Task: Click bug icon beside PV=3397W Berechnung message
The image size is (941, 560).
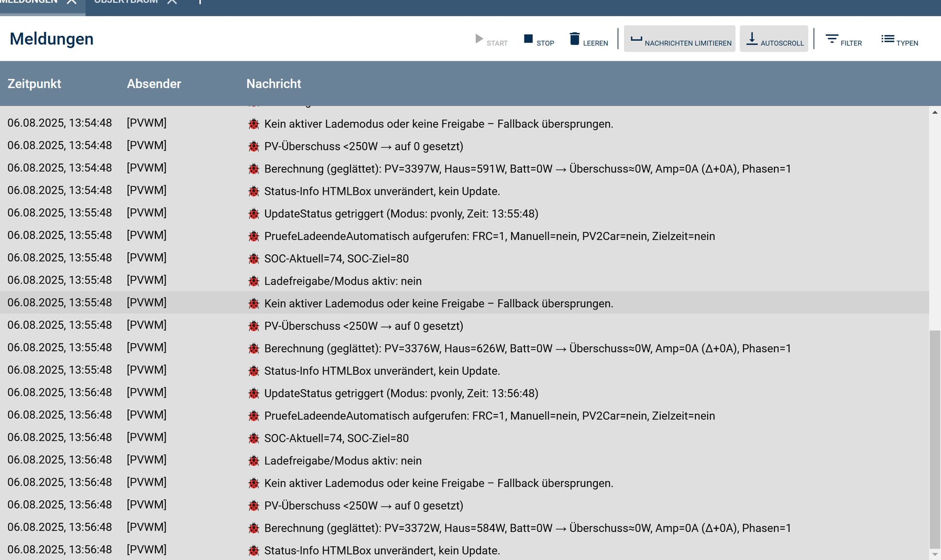Action: click(x=253, y=169)
